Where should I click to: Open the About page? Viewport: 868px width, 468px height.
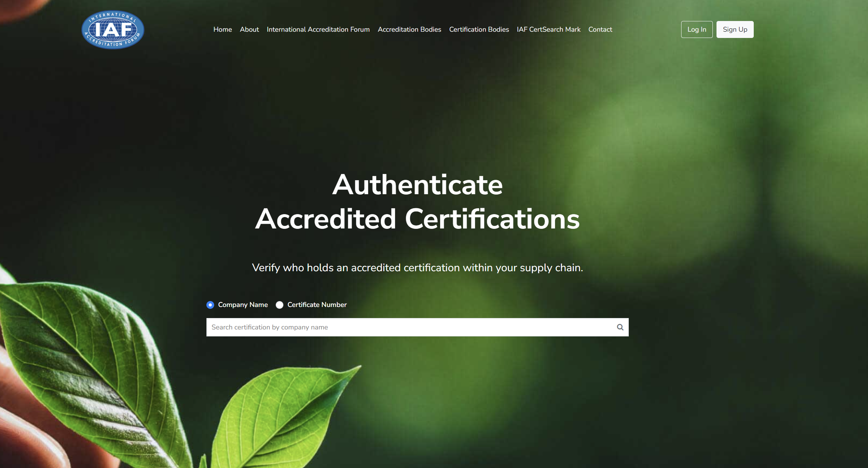coord(249,29)
